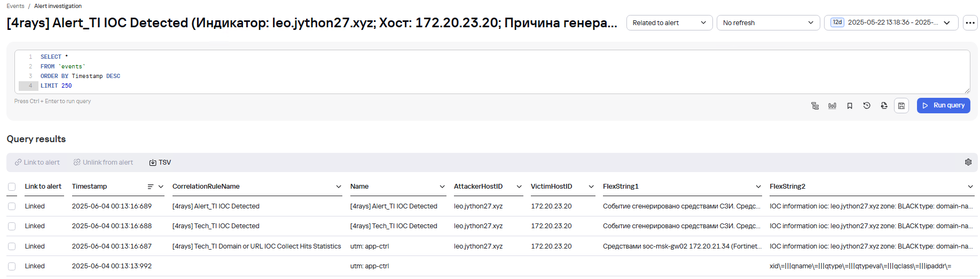Check the row with timestamp 00:13:16:689
980x279 pixels.
(12, 206)
